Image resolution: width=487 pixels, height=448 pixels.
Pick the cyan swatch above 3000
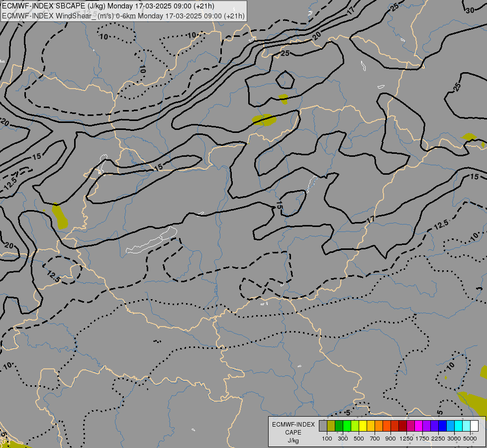click(459, 426)
